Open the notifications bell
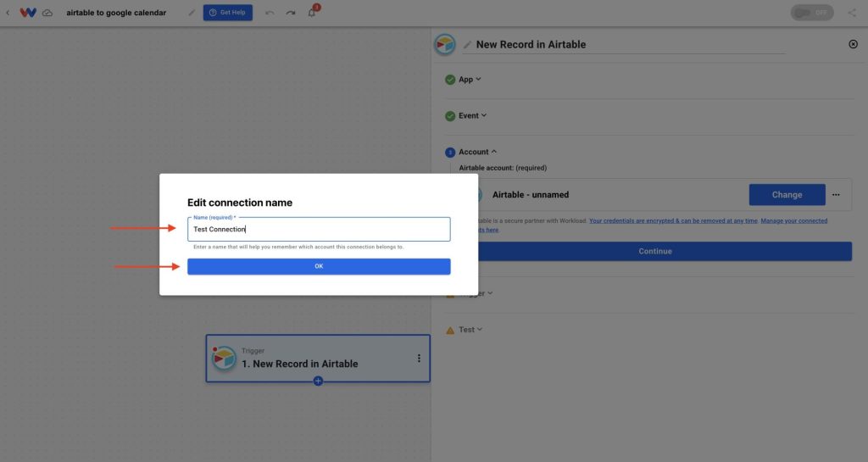 pyautogui.click(x=312, y=13)
